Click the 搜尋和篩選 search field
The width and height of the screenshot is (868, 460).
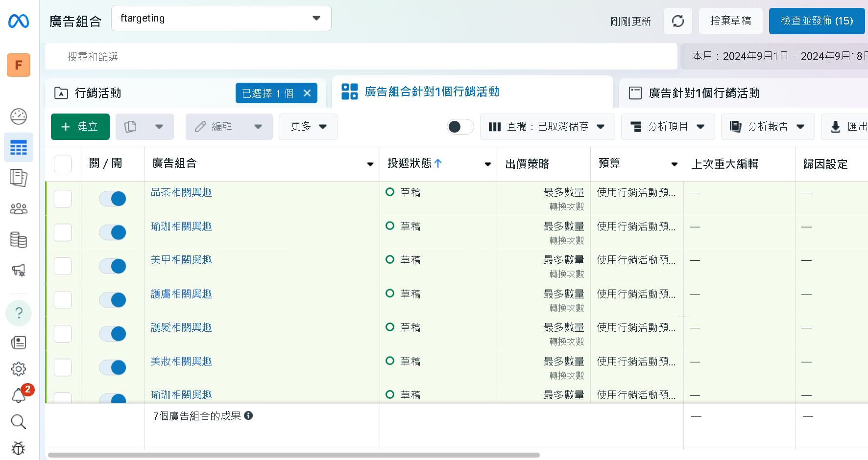tap(362, 57)
